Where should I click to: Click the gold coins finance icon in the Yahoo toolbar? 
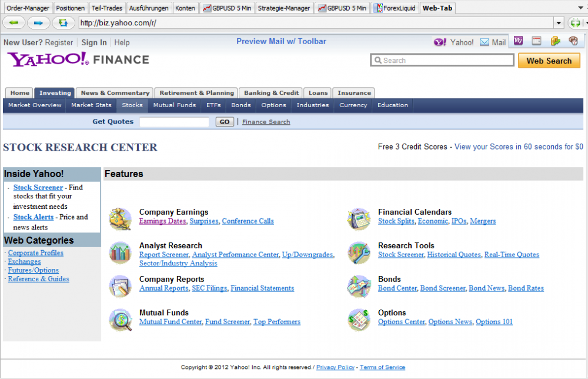click(x=555, y=41)
